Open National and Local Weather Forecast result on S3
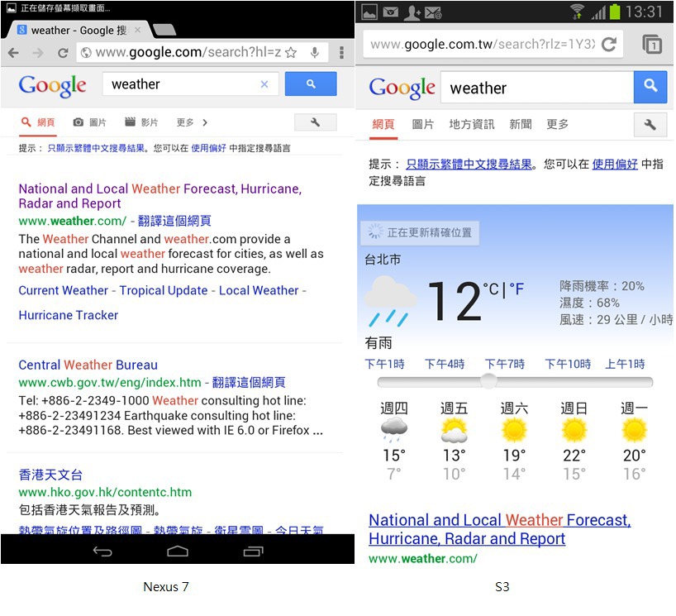 point(500,529)
